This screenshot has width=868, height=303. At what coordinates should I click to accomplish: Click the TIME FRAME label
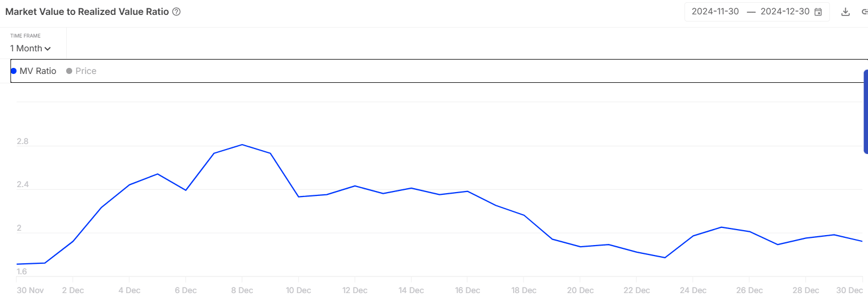coord(25,36)
